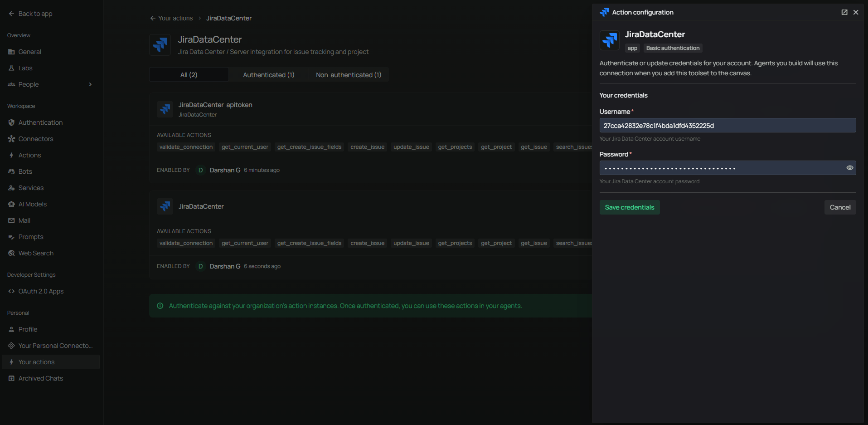This screenshot has height=425, width=868.
Task: Click the JiraDataCenter-apitoken card title
Action: click(x=215, y=105)
